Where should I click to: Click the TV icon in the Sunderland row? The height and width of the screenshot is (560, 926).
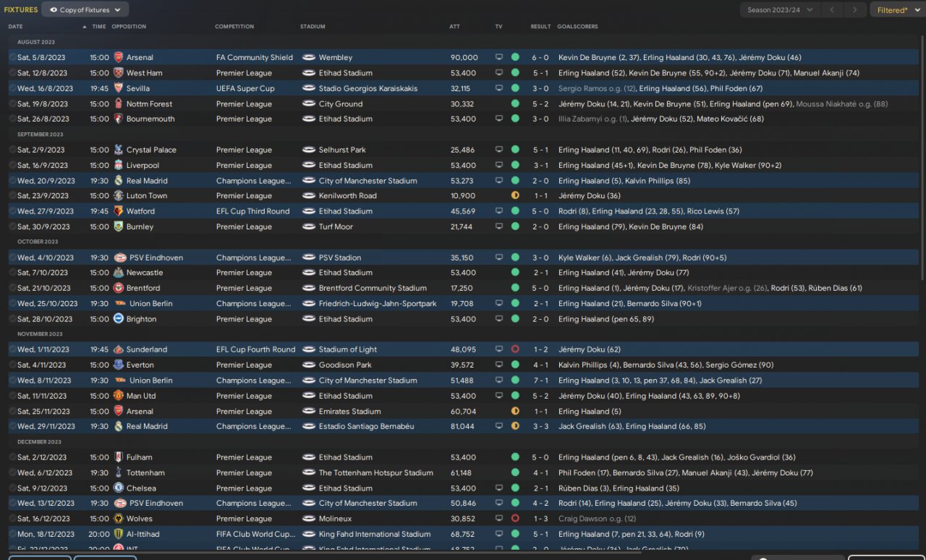(498, 349)
